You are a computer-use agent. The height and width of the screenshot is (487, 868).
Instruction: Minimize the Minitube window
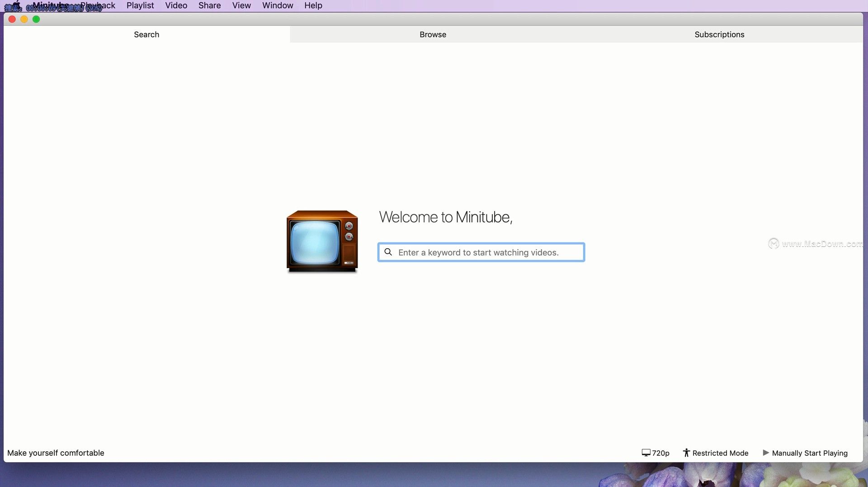point(24,19)
